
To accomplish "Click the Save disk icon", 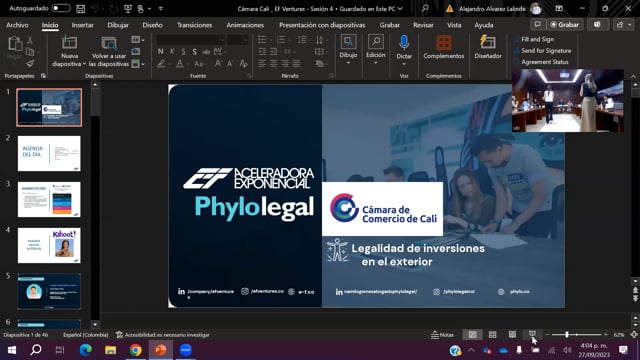I will point(81,9).
